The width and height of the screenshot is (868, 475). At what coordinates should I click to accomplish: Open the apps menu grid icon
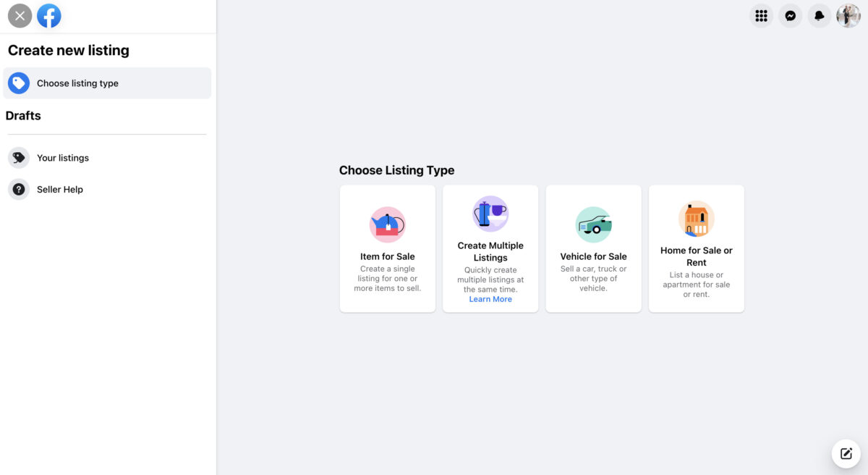[761, 15]
